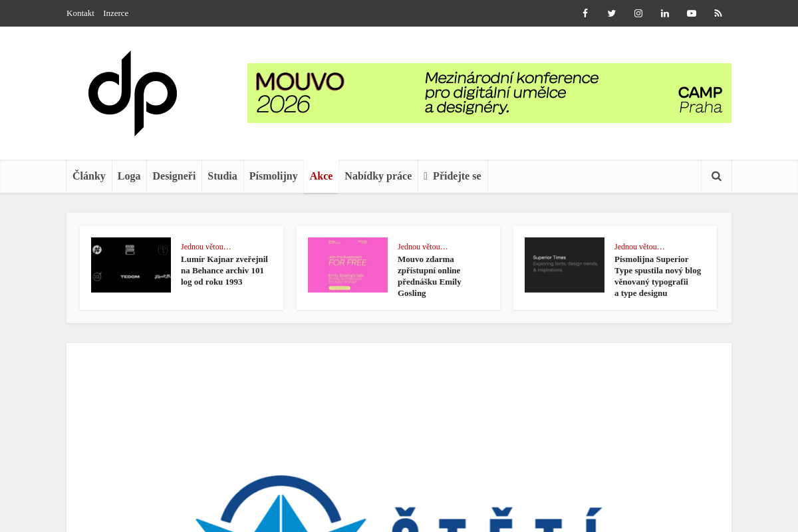Open the Twitter social icon
Viewport: 798px width, 532px height.
click(x=612, y=13)
